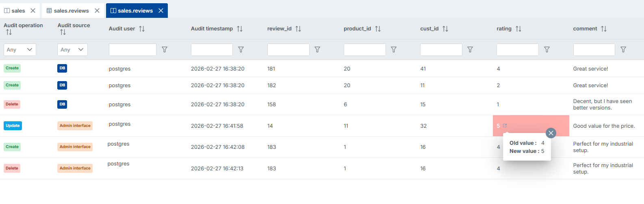644x204 pixels.
Task: Sort by review_id column
Action: (x=298, y=29)
